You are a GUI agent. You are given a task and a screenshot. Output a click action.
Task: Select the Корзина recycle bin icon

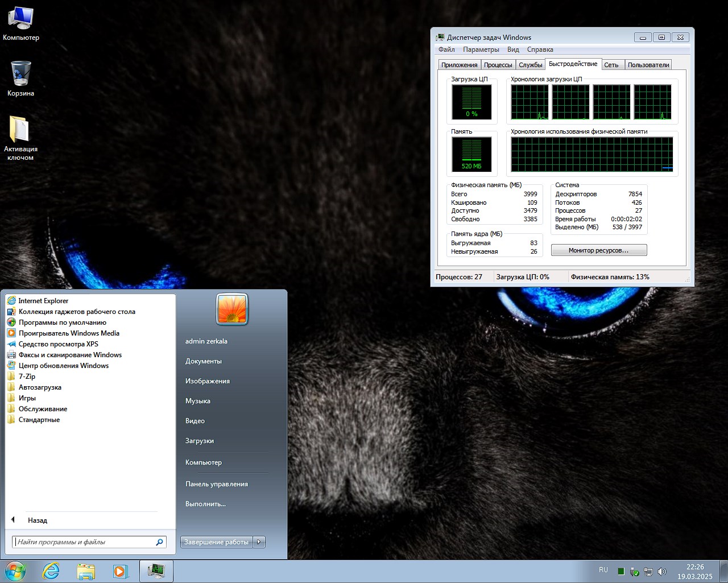coord(21,78)
